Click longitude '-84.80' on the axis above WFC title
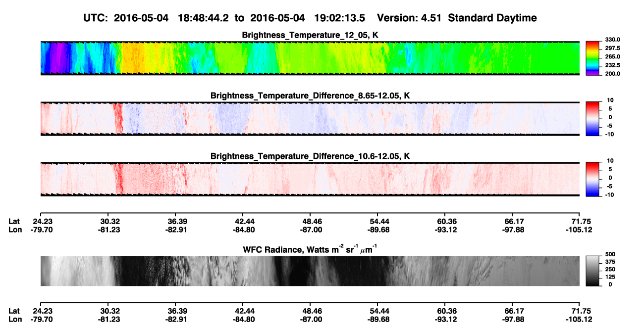 coord(243,230)
